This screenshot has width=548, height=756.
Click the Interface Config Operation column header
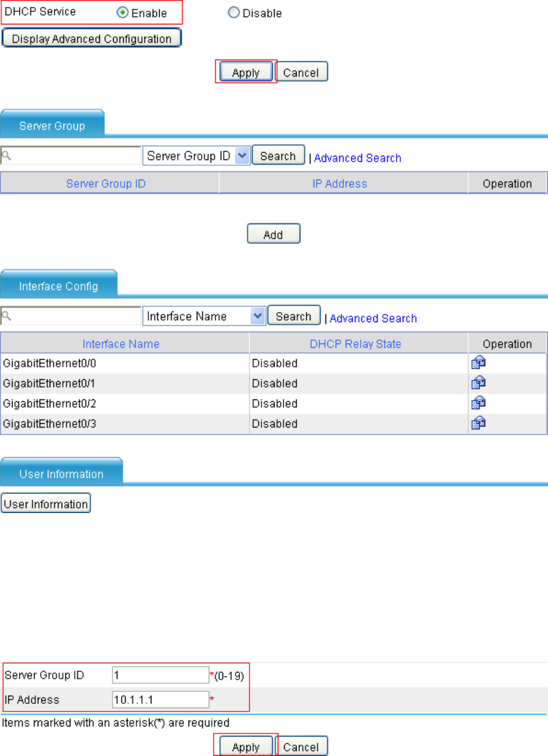point(507,343)
